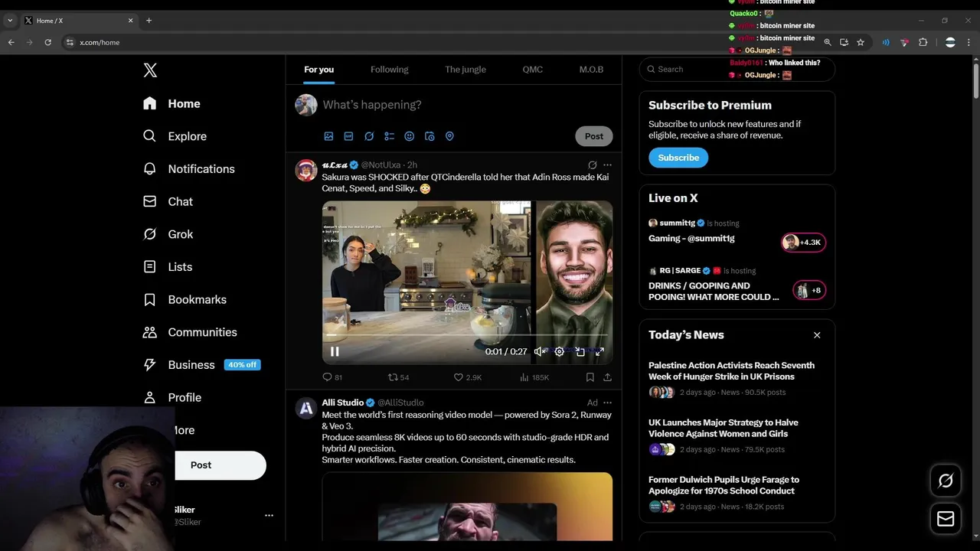Image resolution: width=980 pixels, height=551 pixels.
Task: Add a GIF to the new post
Action: coord(348,136)
